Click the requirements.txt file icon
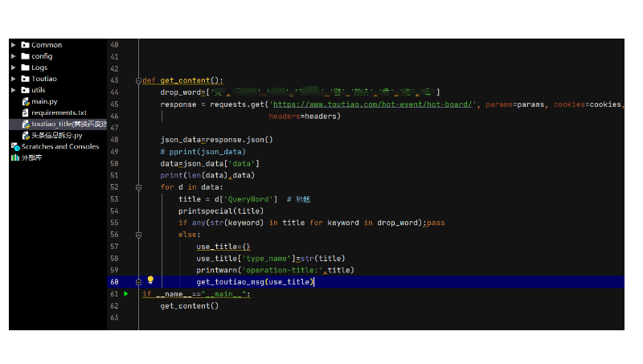Image resolution: width=643 pixels, height=364 pixels. [x=26, y=112]
